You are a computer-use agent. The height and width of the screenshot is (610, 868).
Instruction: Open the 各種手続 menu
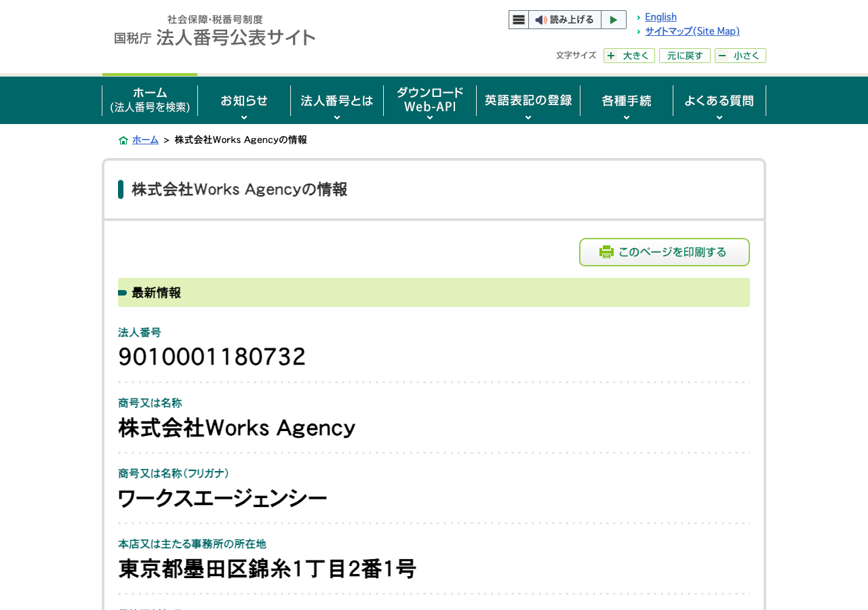point(627,100)
